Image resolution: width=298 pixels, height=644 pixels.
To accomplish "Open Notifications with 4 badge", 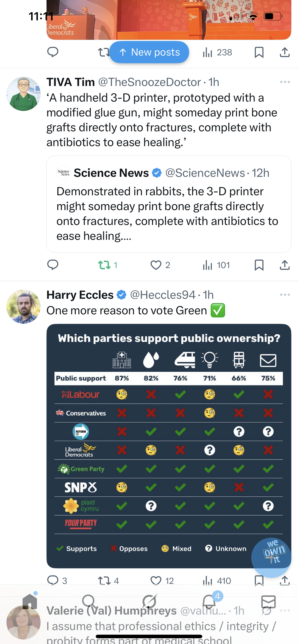I will pos(209,602).
